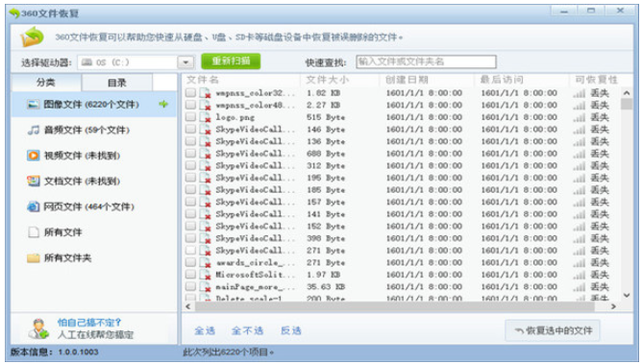642x364 pixels.
Task: Open the OS (C:) drive combo box
Action: point(136,62)
